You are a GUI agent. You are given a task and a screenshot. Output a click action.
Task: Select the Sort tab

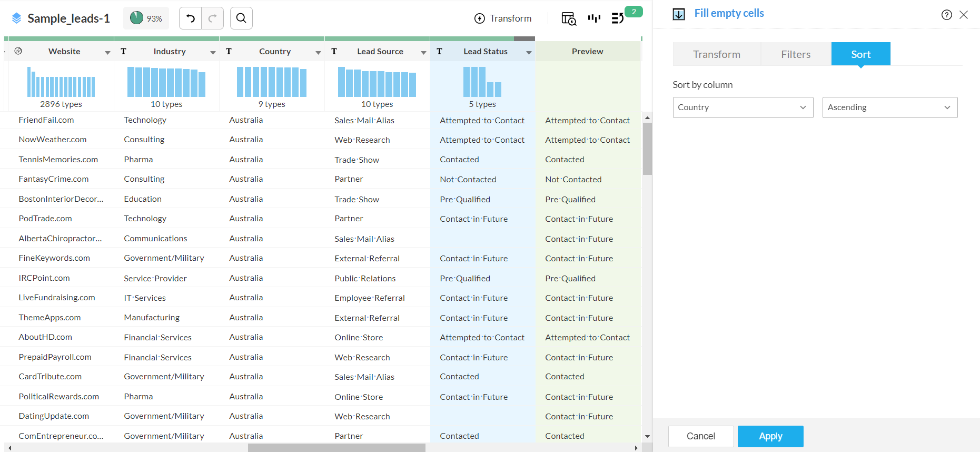860,54
